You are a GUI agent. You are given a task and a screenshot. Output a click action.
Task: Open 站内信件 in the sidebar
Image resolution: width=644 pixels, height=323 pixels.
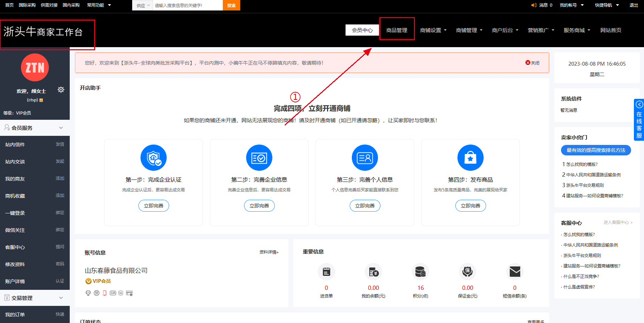(x=15, y=145)
